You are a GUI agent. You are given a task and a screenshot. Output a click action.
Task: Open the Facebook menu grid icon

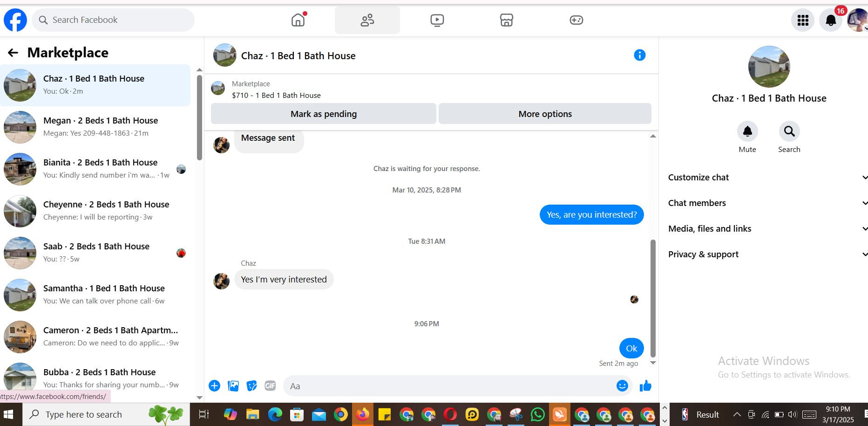click(803, 20)
